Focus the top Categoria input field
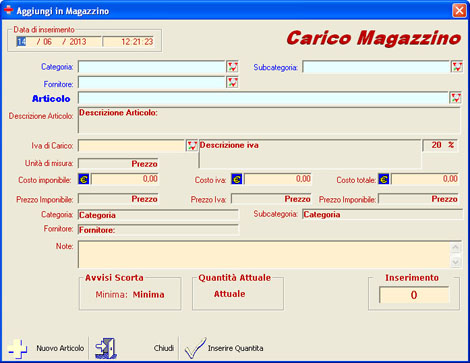Image resolution: width=470 pixels, height=363 pixels. click(152, 67)
